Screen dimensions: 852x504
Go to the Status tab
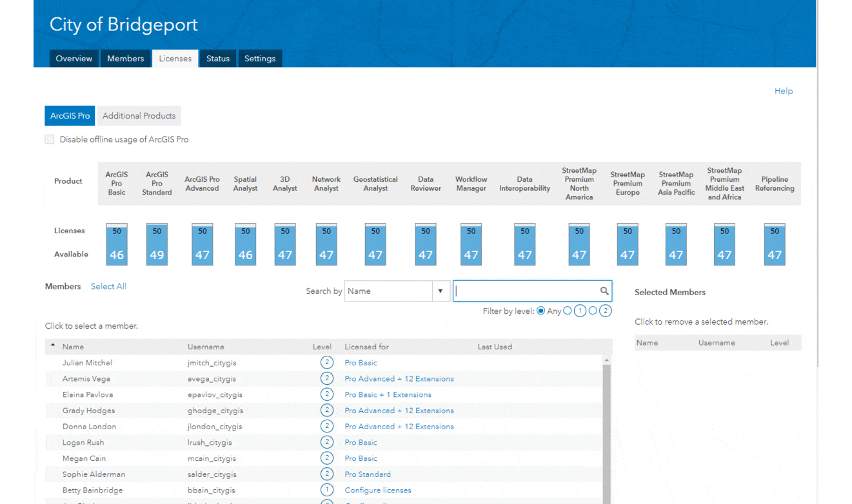218,59
